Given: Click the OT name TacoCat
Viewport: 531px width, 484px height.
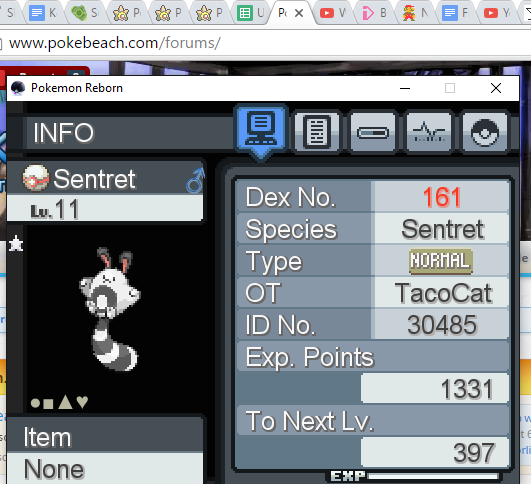Looking at the screenshot, I should coord(443,293).
